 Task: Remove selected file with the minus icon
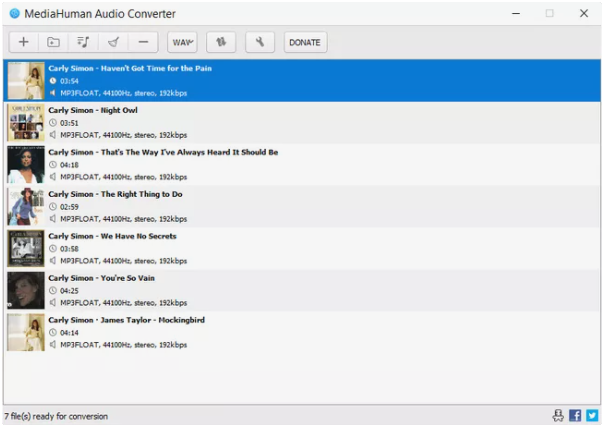(143, 42)
